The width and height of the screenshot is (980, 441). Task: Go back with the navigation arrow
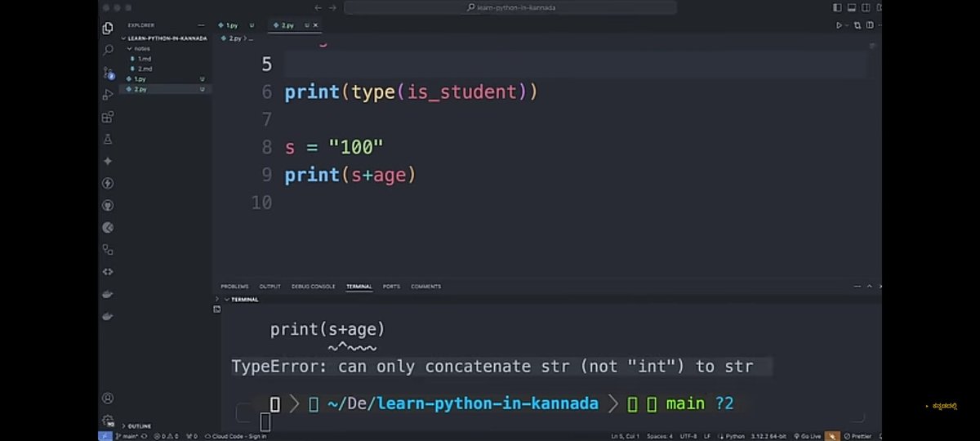[x=318, y=7]
